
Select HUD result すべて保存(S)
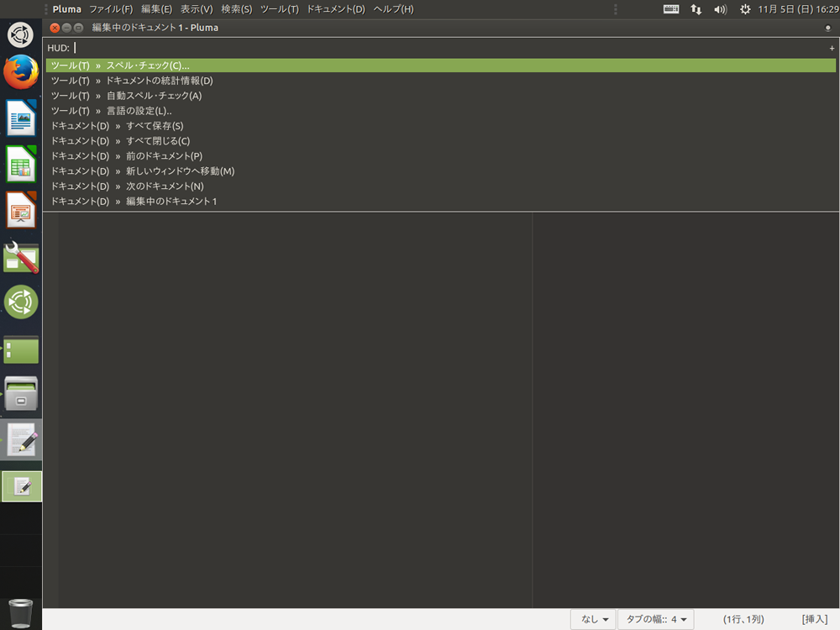tap(440, 126)
